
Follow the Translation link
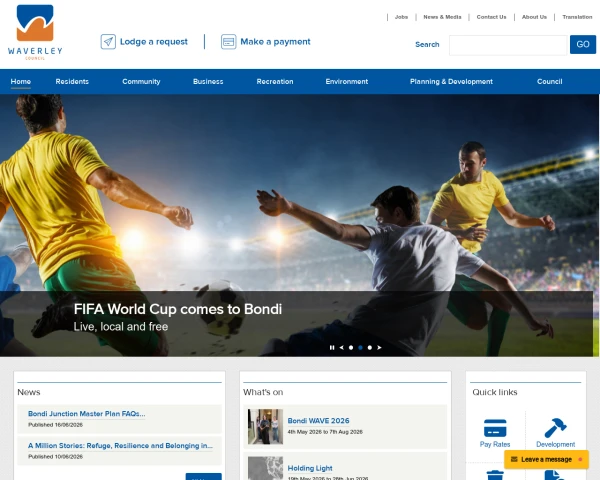pyautogui.click(x=577, y=17)
